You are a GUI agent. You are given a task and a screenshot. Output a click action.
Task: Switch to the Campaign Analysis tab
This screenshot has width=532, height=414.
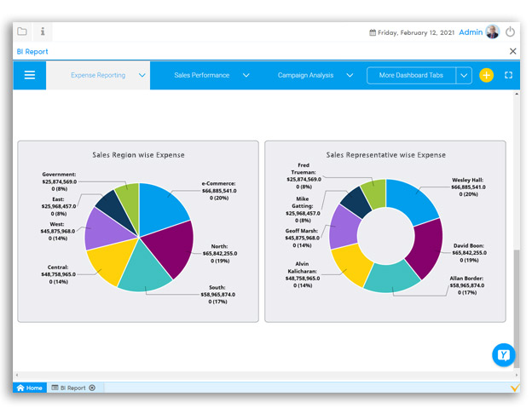pos(305,75)
